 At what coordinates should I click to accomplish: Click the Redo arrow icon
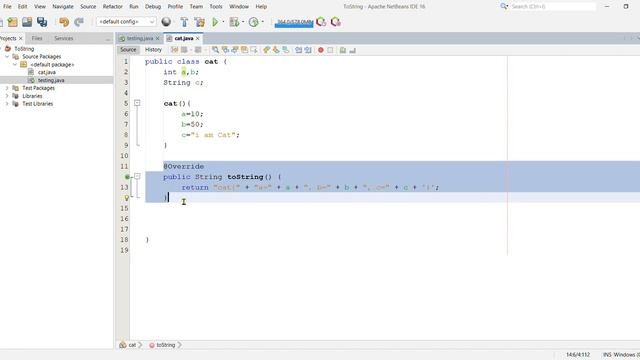point(79,22)
